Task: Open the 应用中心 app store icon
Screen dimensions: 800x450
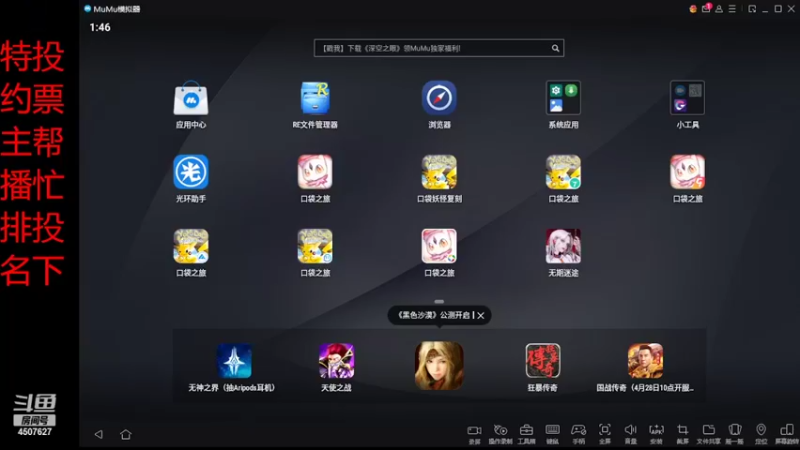Action: pyautogui.click(x=191, y=98)
